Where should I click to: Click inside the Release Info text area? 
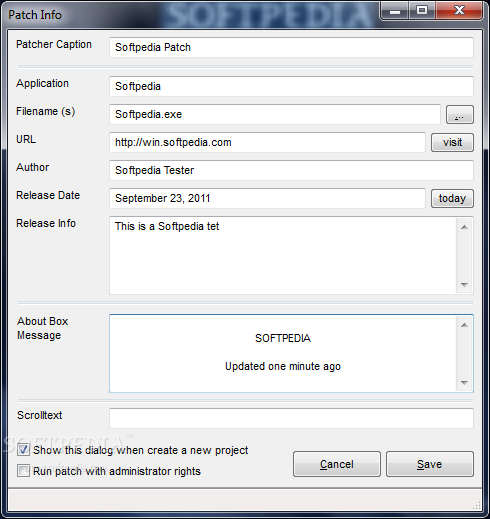tap(282, 255)
